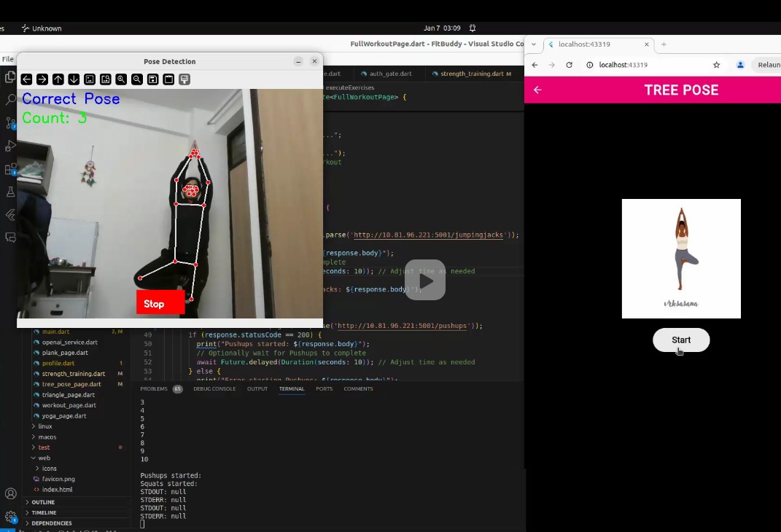Open the Run and Debug view
781x532 pixels.
coord(10,146)
